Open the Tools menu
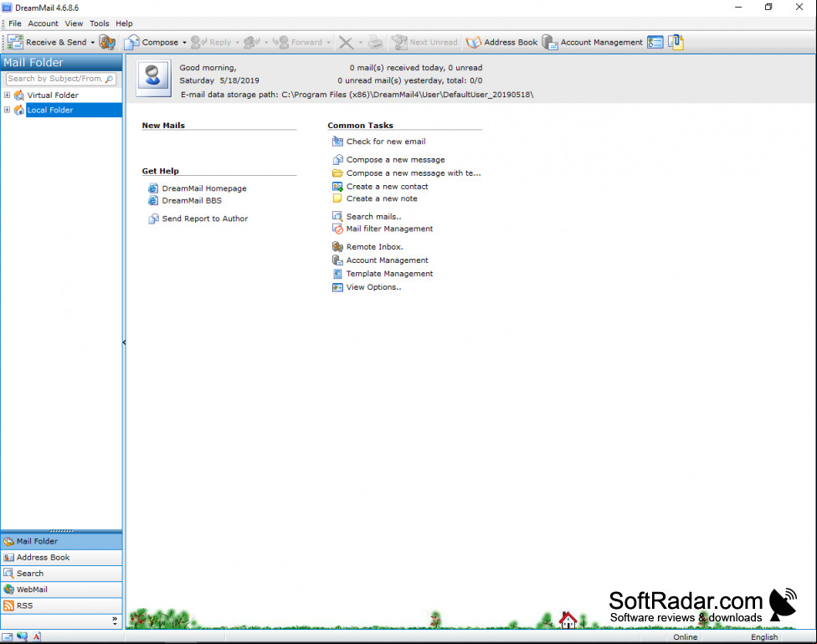This screenshot has height=644, width=817. [99, 23]
